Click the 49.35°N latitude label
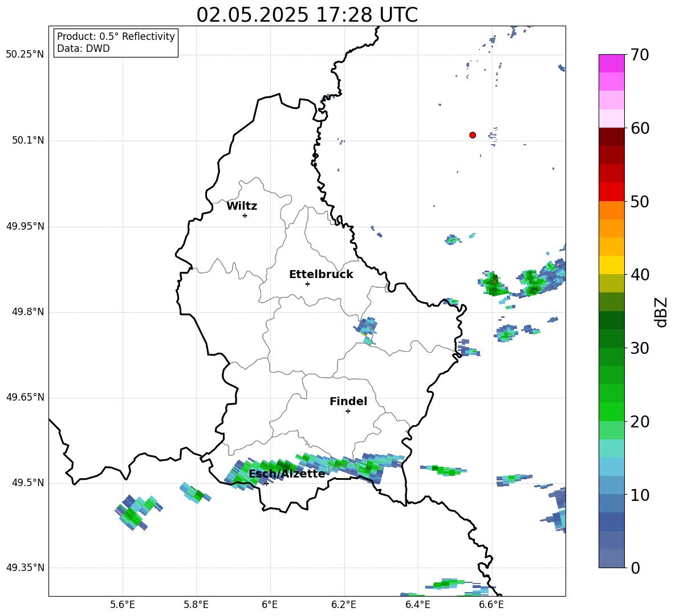The image size is (675, 616). (x=25, y=568)
